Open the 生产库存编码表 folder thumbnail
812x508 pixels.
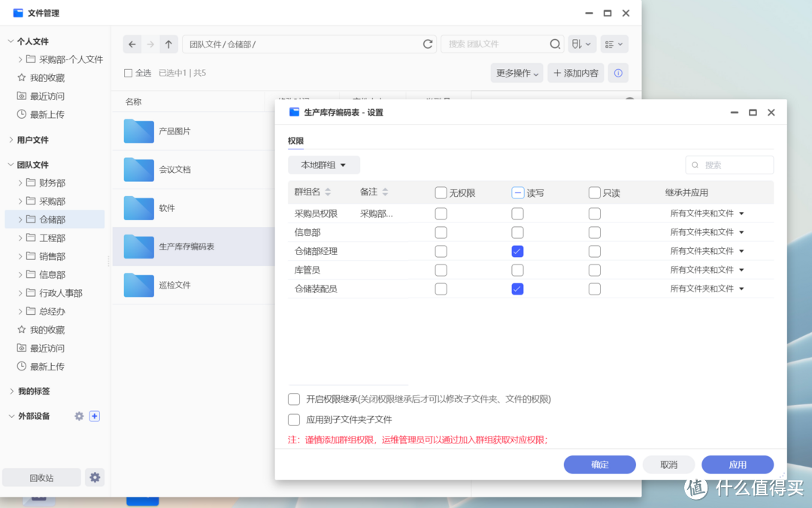coord(138,246)
